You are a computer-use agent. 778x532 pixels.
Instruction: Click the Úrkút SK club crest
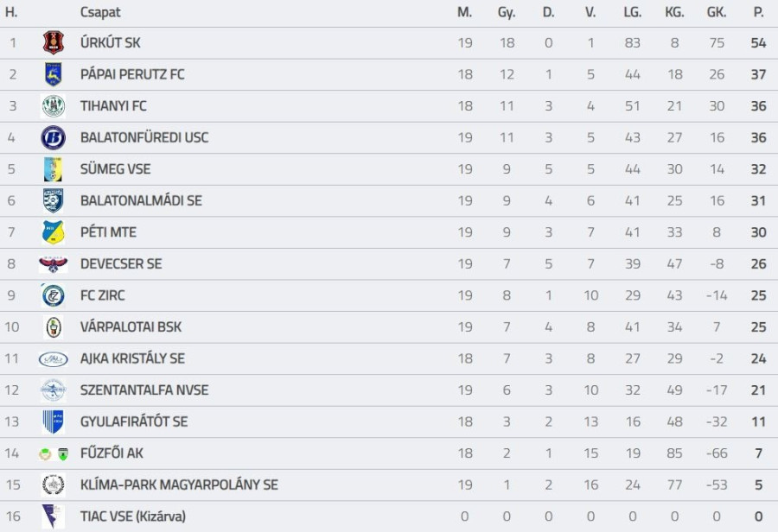(54, 42)
